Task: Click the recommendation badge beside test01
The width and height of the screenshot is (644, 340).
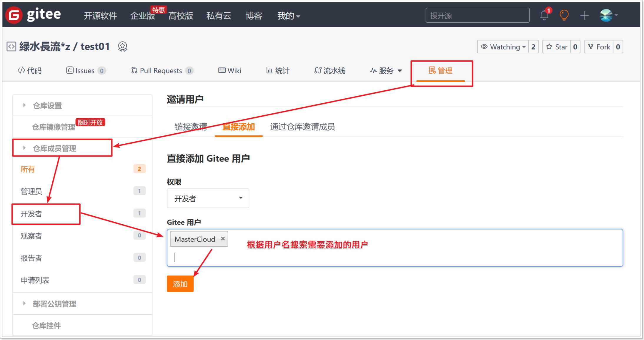Action: coord(122,47)
